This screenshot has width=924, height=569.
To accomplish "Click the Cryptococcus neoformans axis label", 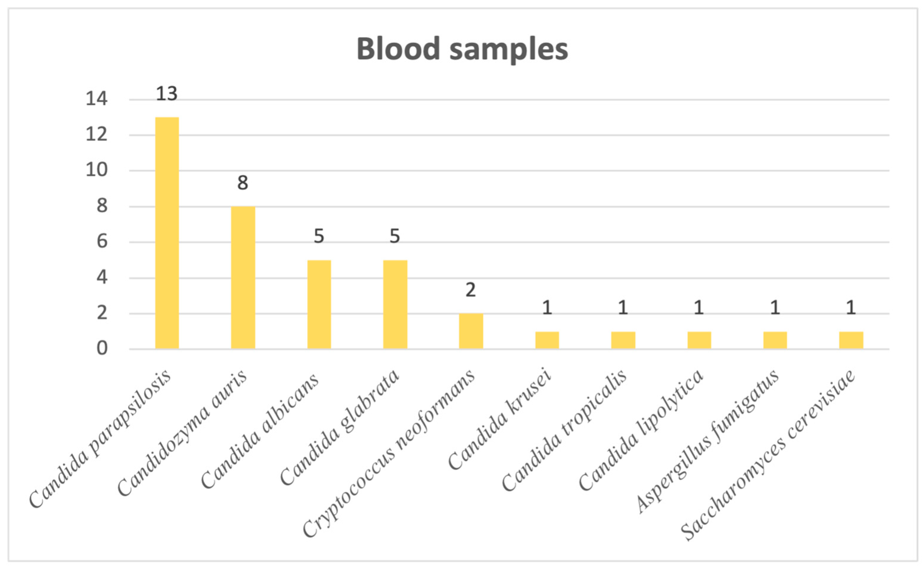I will click(x=388, y=453).
